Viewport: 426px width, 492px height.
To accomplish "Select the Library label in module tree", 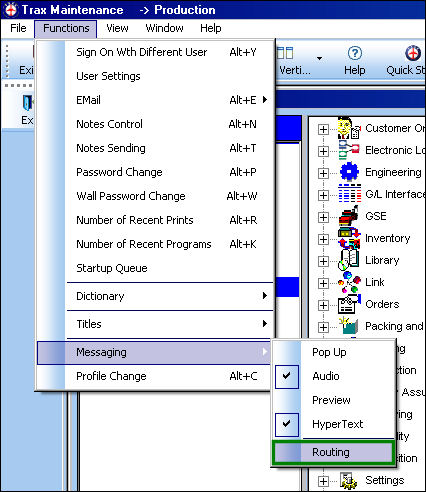I will [x=382, y=260].
